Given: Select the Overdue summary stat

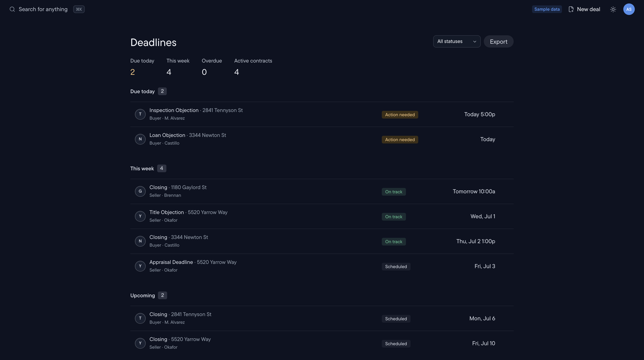Looking at the screenshot, I should (211, 67).
